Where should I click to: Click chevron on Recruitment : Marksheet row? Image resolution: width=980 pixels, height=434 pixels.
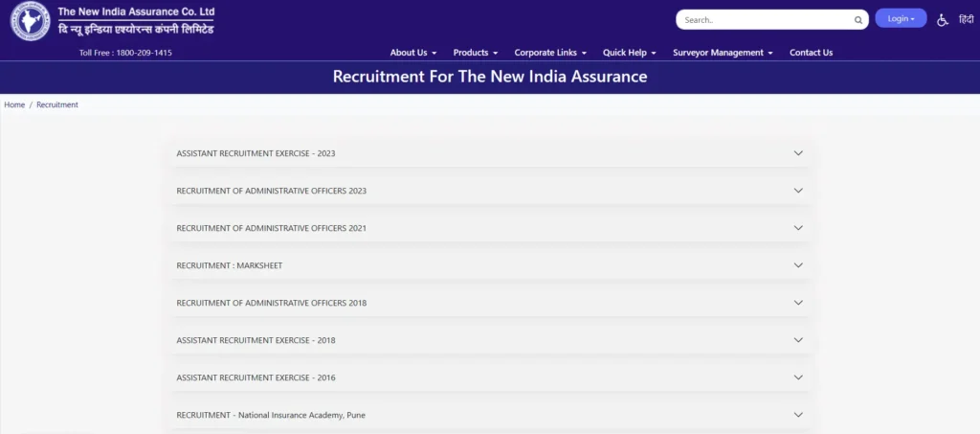(x=798, y=265)
